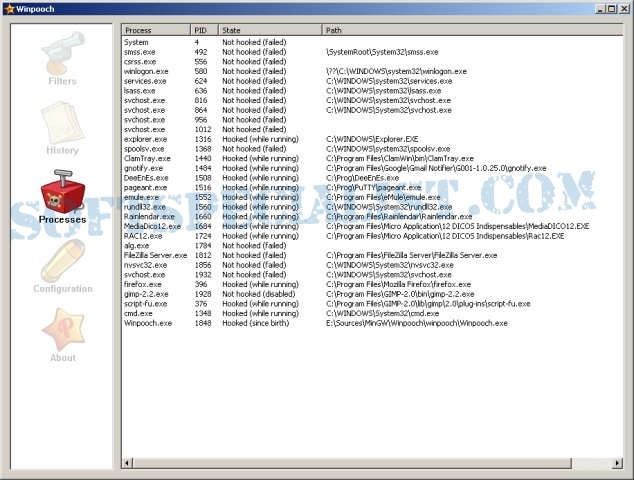Select the rundll32.exe process row
Viewport: 634px width, 480px height.
[x=372, y=207]
